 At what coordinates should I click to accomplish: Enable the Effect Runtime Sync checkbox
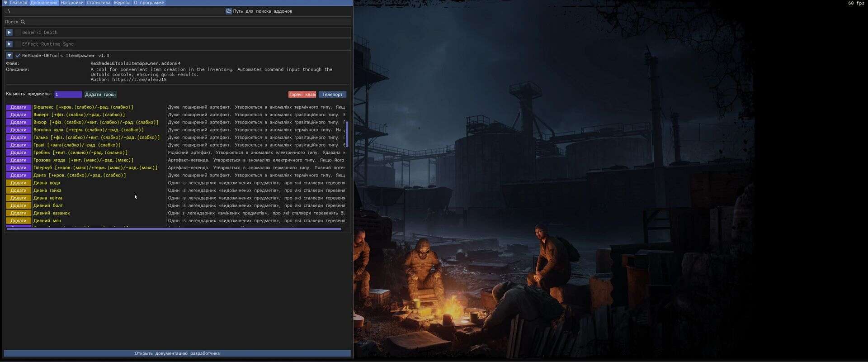[18, 44]
